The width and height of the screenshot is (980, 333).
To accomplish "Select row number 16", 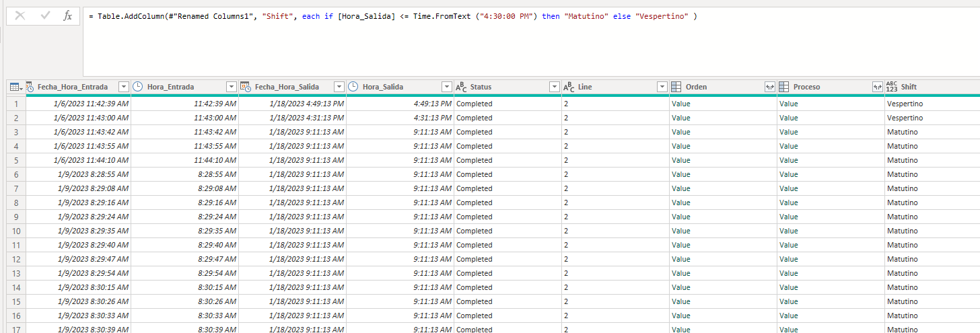I will (x=16, y=316).
